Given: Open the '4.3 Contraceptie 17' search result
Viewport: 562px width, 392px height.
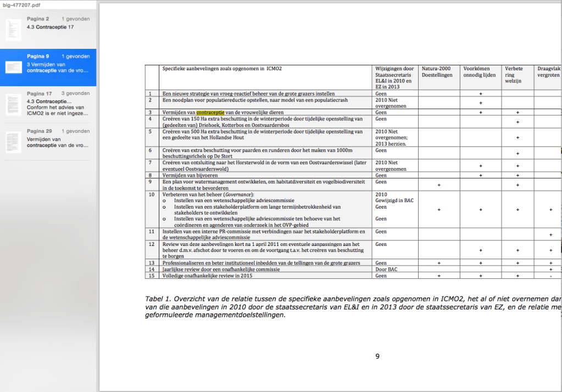Looking at the screenshot, I should click(x=50, y=27).
